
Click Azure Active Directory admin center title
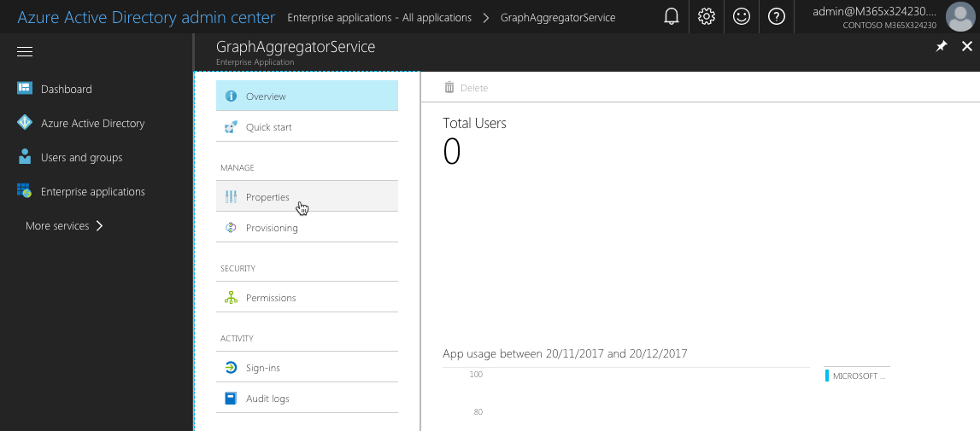tap(146, 17)
